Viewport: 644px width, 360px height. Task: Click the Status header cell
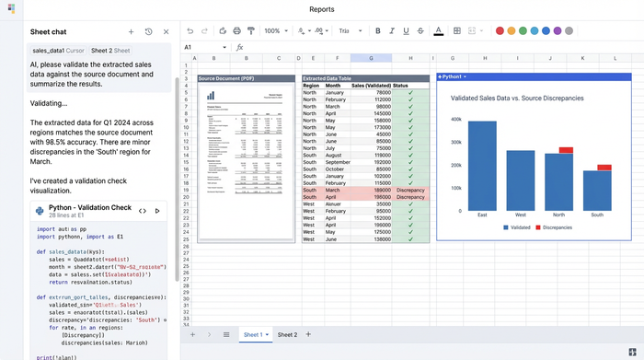[410, 86]
